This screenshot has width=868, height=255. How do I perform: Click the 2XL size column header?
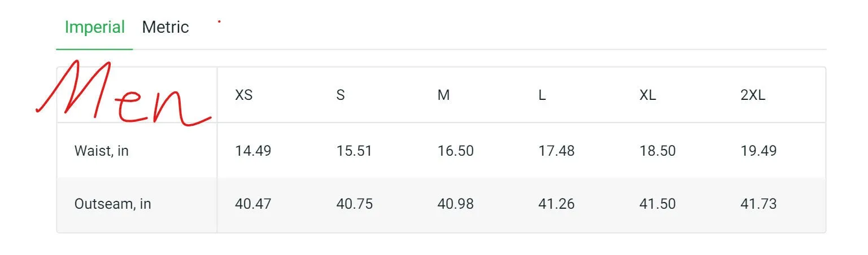pos(753,95)
